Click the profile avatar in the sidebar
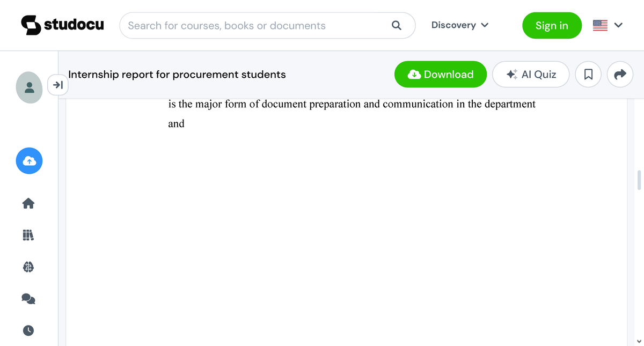This screenshot has width=644, height=346. click(x=29, y=87)
